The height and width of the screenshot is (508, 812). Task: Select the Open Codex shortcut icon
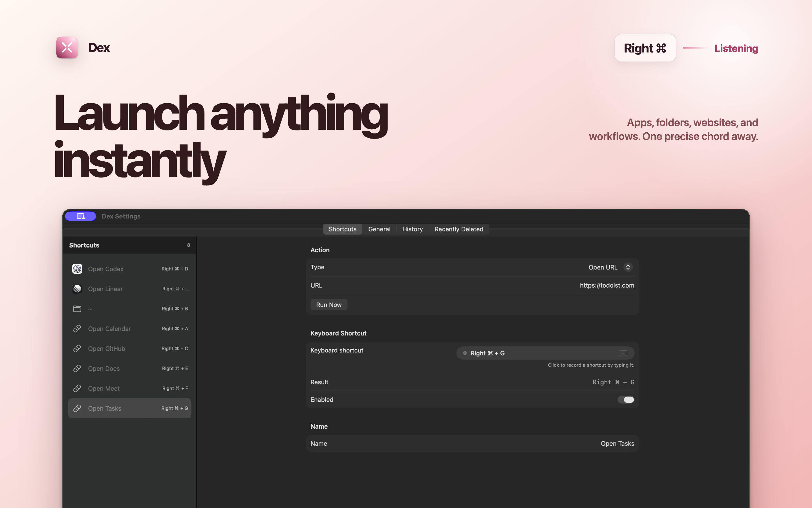pyautogui.click(x=77, y=269)
